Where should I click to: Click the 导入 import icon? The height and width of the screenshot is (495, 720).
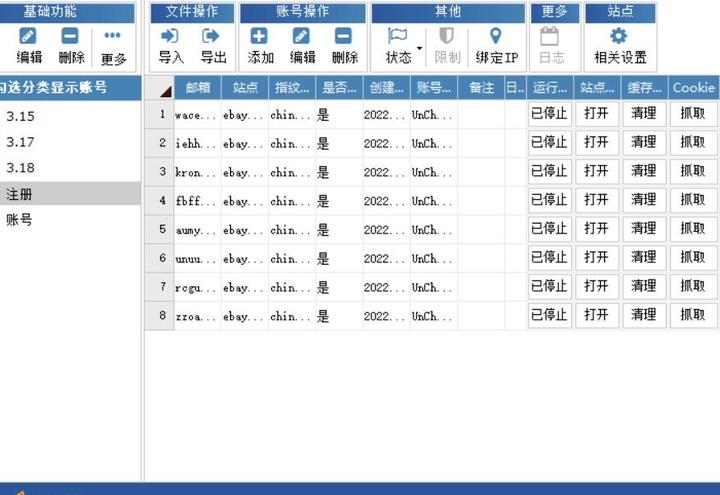(170, 36)
